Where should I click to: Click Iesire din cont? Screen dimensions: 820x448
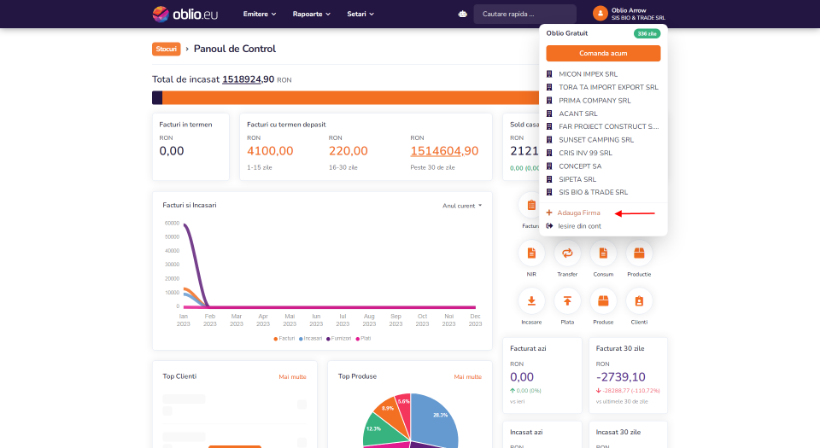(x=579, y=226)
